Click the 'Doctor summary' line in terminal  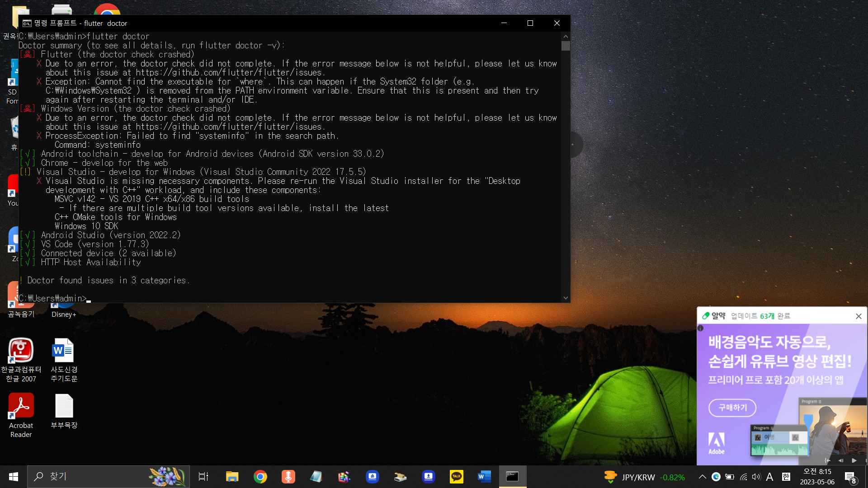pos(152,46)
